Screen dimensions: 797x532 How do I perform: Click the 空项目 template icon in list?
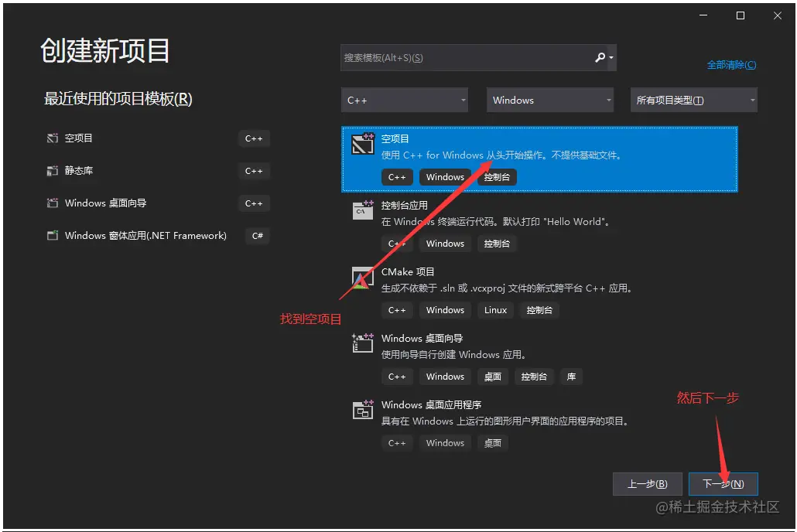click(363, 144)
